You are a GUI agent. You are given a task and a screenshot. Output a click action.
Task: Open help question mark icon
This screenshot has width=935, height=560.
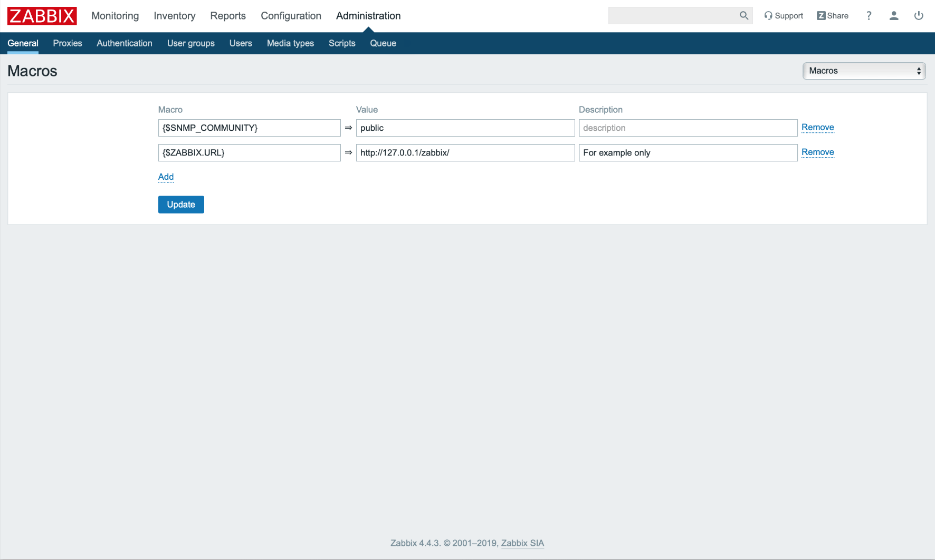pyautogui.click(x=869, y=16)
